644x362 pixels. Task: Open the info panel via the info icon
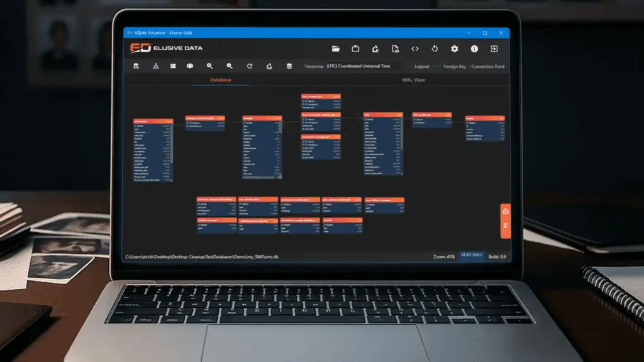[x=474, y=50]
